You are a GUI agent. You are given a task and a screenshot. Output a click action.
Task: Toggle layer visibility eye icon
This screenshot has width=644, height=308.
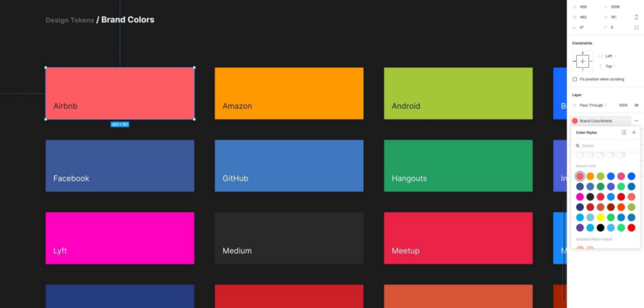point(637,105)
